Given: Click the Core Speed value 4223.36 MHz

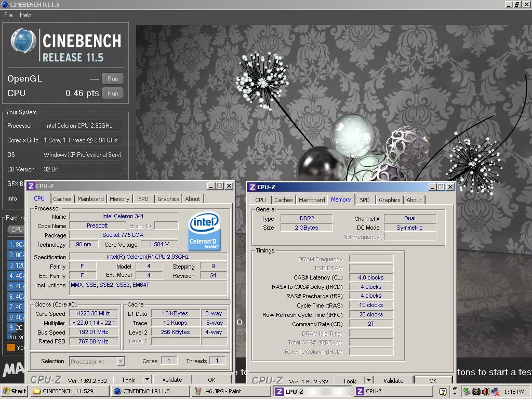Looking at the screenshot, I should (94, 313).
